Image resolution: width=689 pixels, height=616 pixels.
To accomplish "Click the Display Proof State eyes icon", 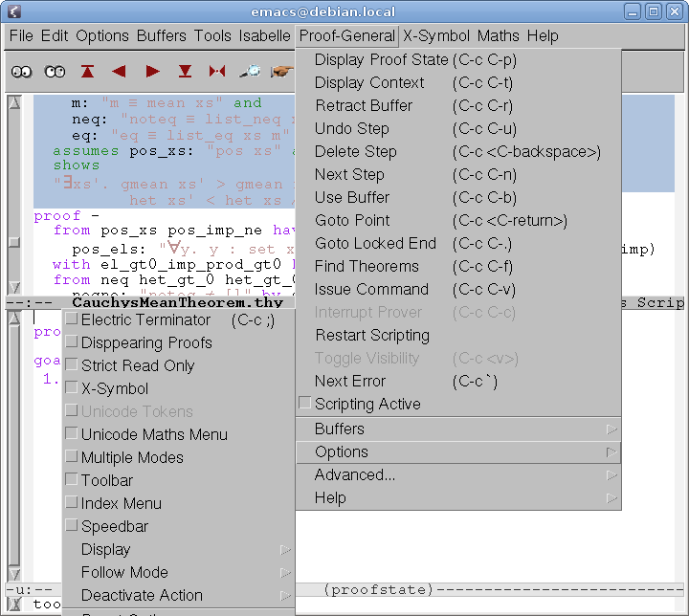I will click(x=22, y=72).
